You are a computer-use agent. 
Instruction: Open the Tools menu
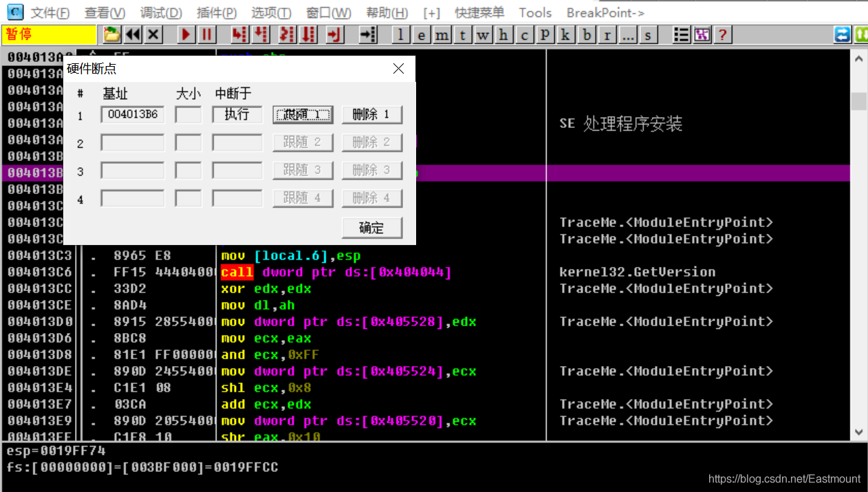535,12
